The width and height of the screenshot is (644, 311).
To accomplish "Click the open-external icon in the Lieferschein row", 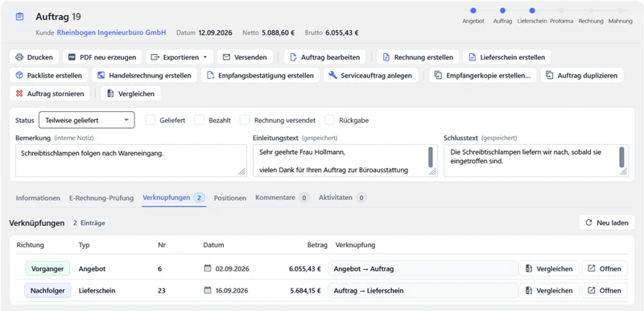I will tap(592, 291).
